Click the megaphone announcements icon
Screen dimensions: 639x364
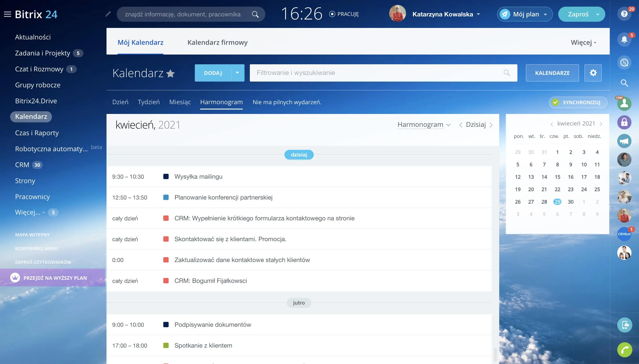[x=624, y=141]
